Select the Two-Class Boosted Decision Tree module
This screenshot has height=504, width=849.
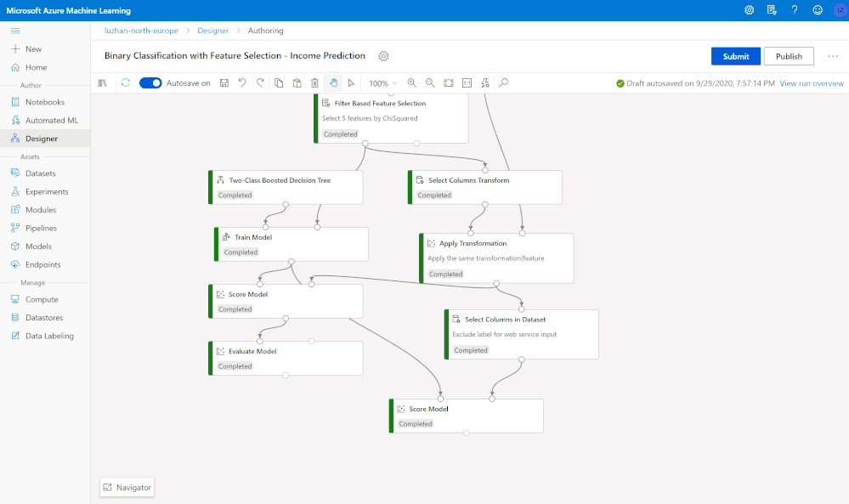pos(286,187)
